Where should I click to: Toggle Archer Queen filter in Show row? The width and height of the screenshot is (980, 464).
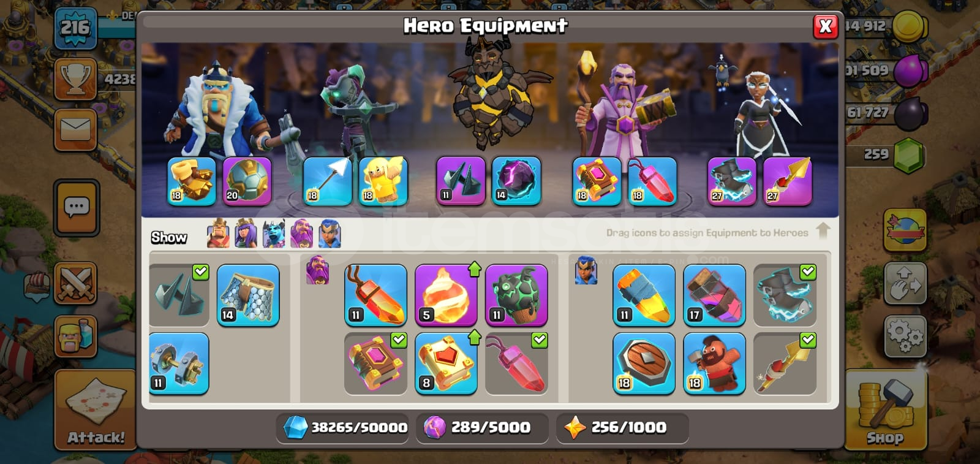tap(246, 234)
